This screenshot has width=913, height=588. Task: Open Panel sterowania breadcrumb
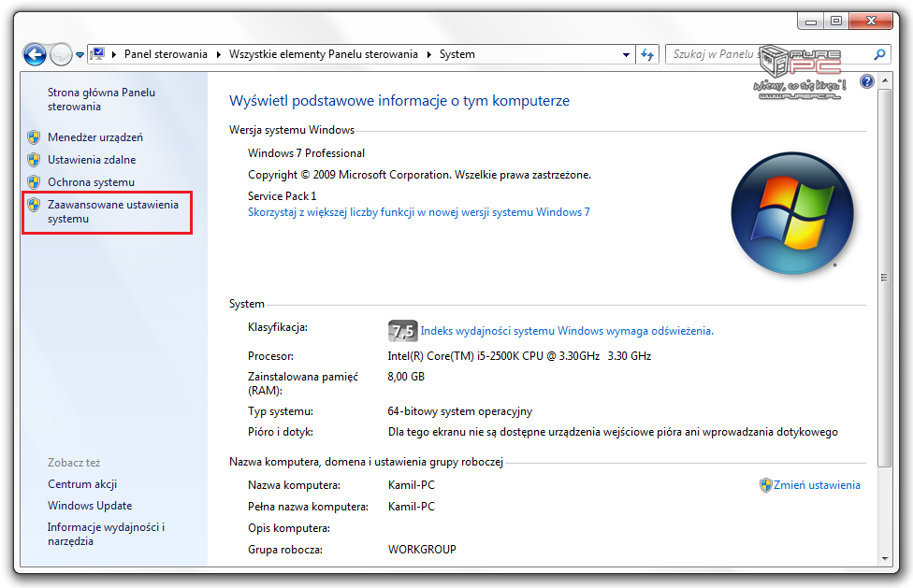pyautogui.click(x=166, y=54)
